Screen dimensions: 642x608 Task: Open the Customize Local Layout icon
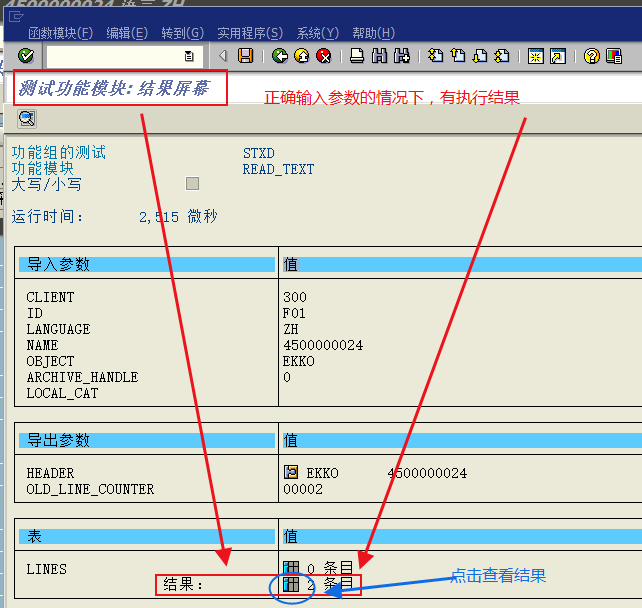(614, 56)
